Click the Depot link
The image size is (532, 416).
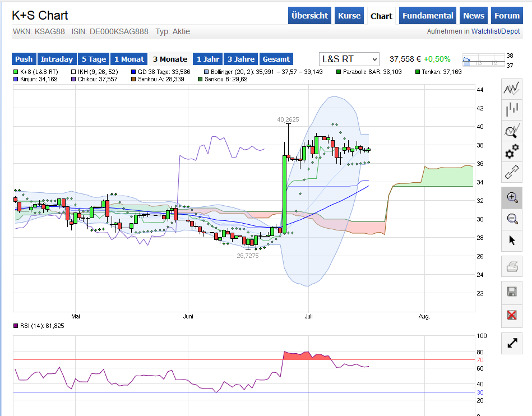click(x=511, y=31)
